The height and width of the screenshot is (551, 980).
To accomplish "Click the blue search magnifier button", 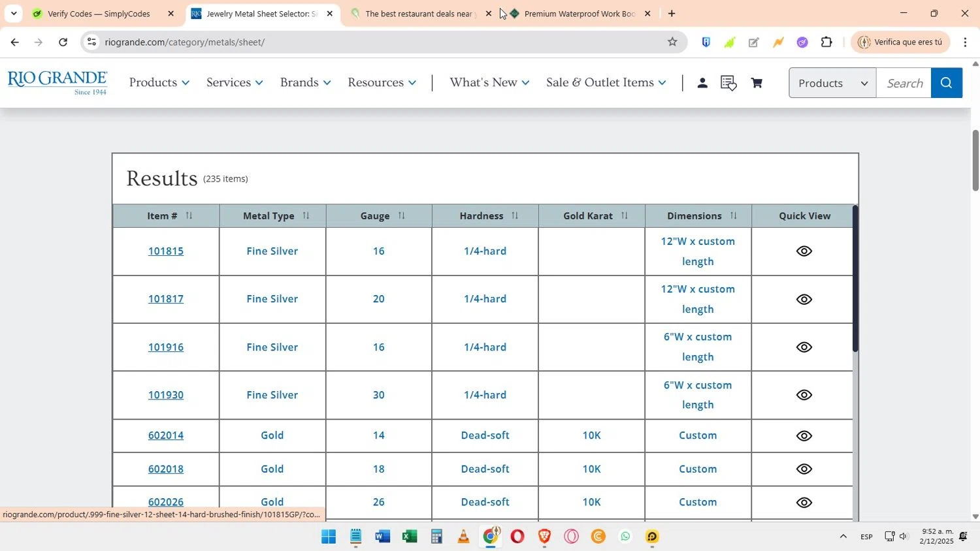I will pos(946,83).
